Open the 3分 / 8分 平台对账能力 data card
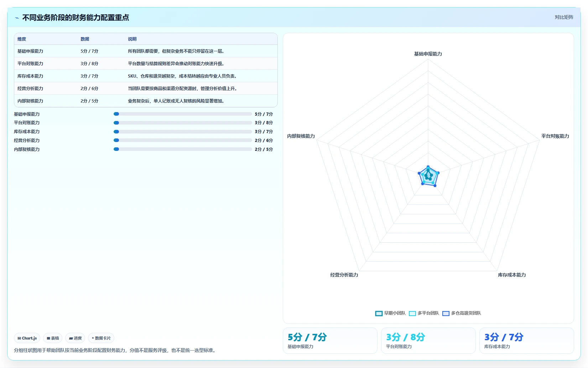This screenshot has width=588, height=368. pyautogui.click(x=428, y=341)
